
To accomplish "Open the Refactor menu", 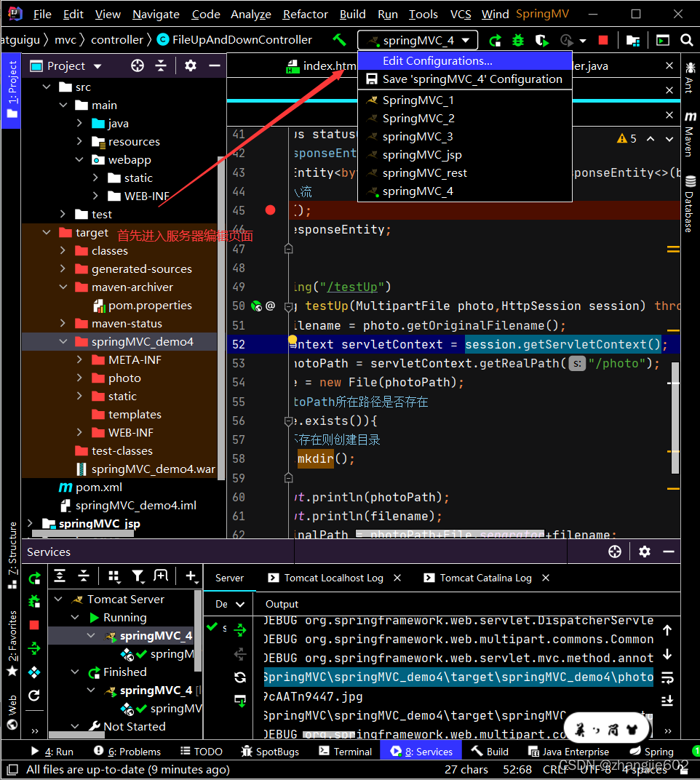I will [x=305, y=15].
